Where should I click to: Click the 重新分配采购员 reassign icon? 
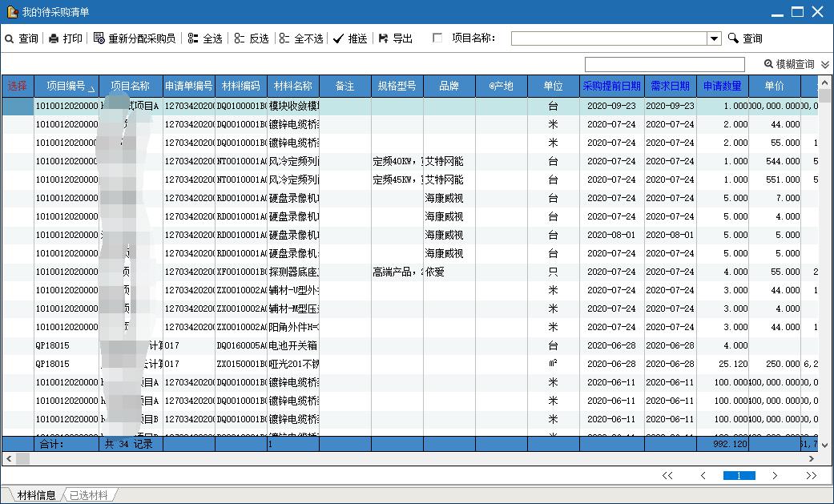point(99,38)
